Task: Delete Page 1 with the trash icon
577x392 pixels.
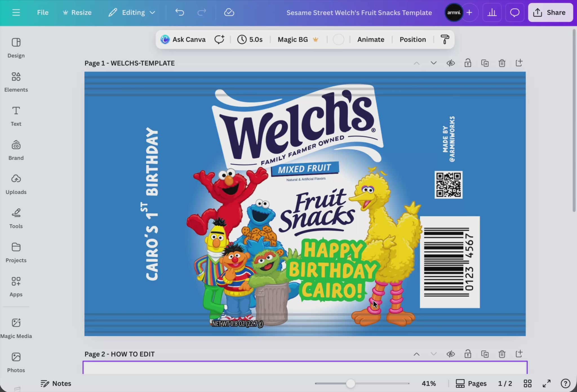Action: [x=502, y=63]
